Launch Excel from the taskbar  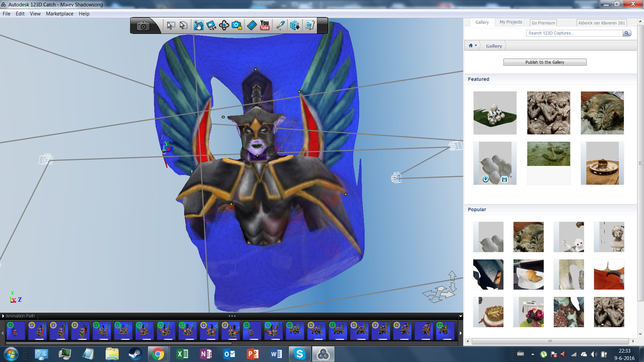(182, 354)
